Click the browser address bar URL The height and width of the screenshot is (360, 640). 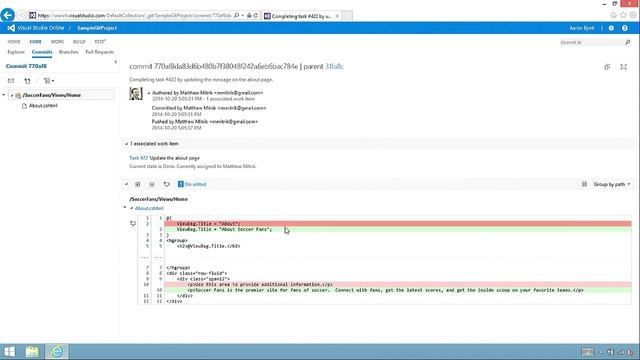[135, 16]
